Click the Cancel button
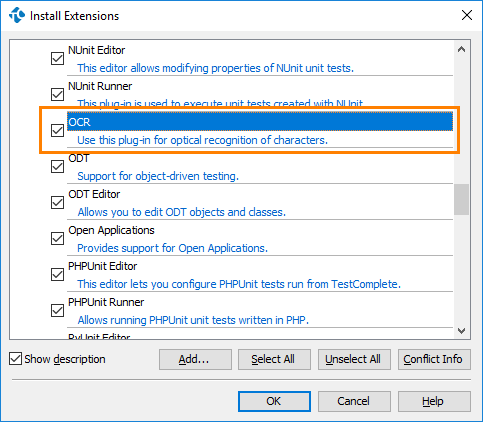Screen dimensions: 483x422 click(x=354, y=401)
